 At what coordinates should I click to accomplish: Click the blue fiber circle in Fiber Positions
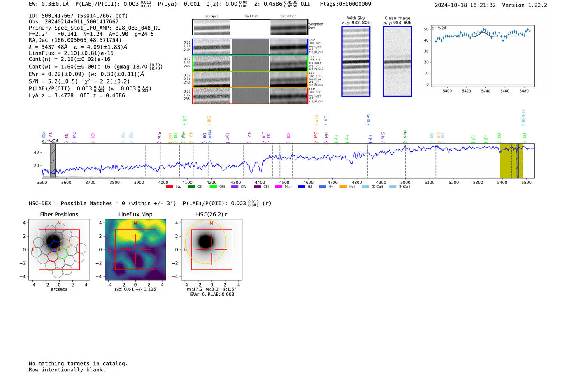[x=55, y=246]
